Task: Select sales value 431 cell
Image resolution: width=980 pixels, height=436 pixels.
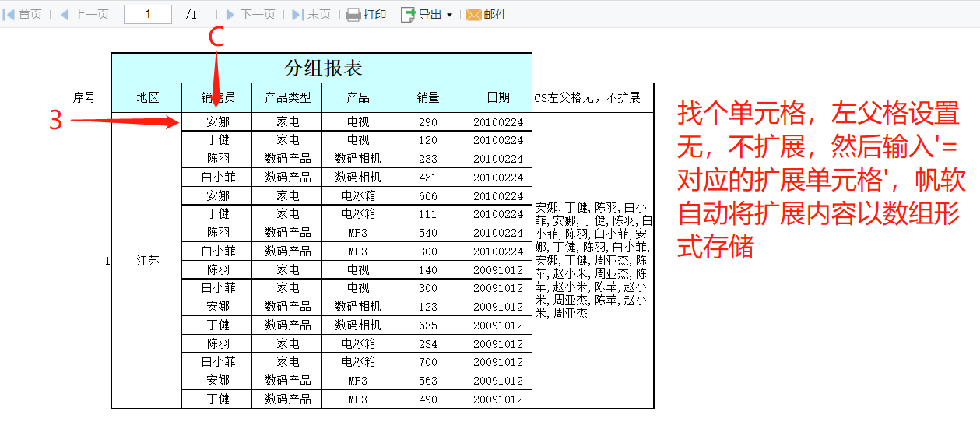Action: 427,177
